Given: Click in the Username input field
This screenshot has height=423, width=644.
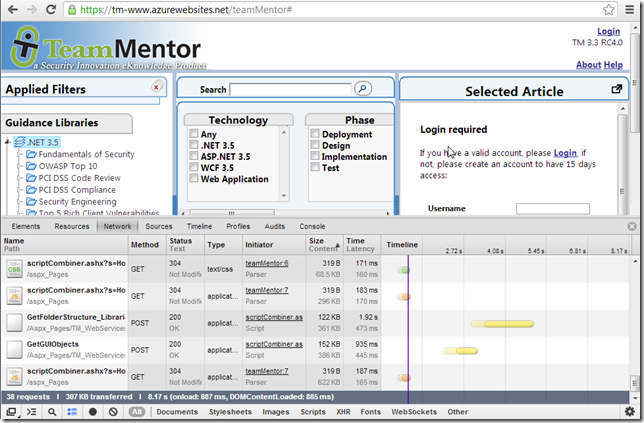Looking at the screenshot, I should point(553,209).
